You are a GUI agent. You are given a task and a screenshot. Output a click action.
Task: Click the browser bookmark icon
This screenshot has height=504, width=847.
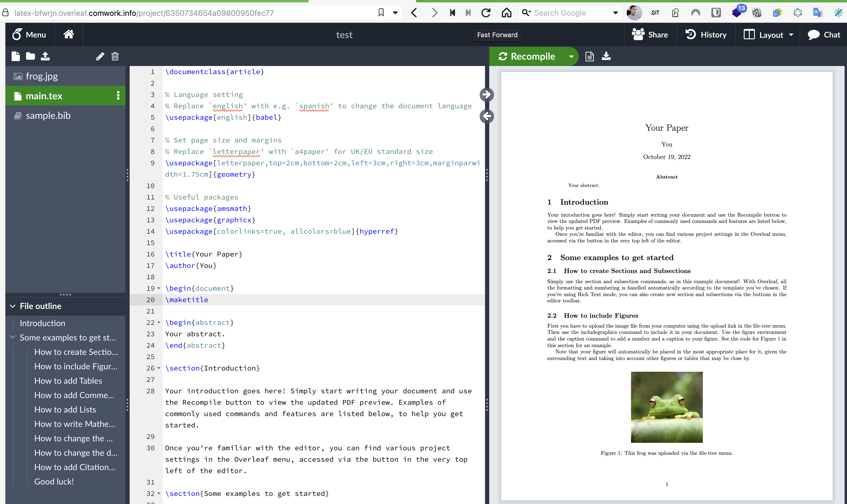(x=381, y=13)
